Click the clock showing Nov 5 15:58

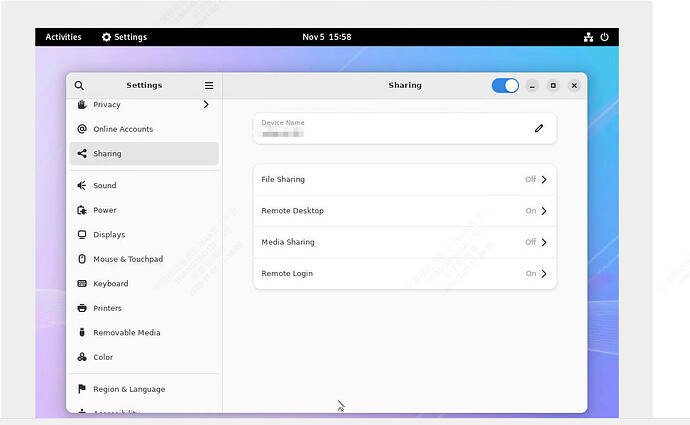point(326,37)
